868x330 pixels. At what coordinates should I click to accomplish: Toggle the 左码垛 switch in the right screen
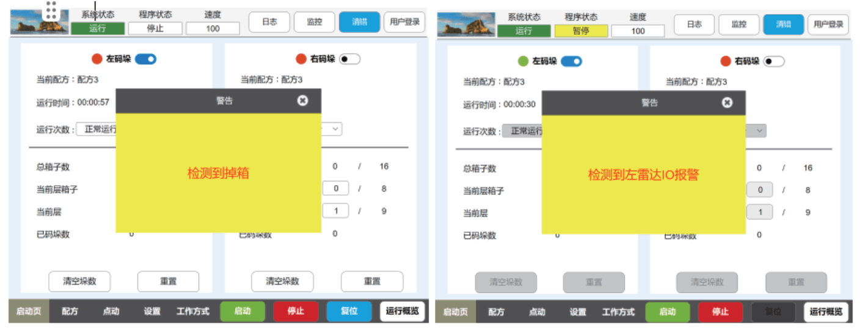point(571,61)
